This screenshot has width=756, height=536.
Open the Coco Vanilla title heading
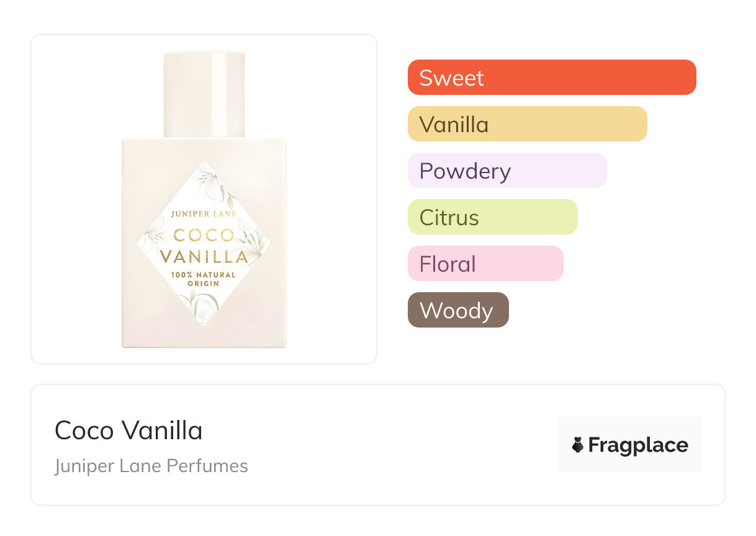click(128, 431)
